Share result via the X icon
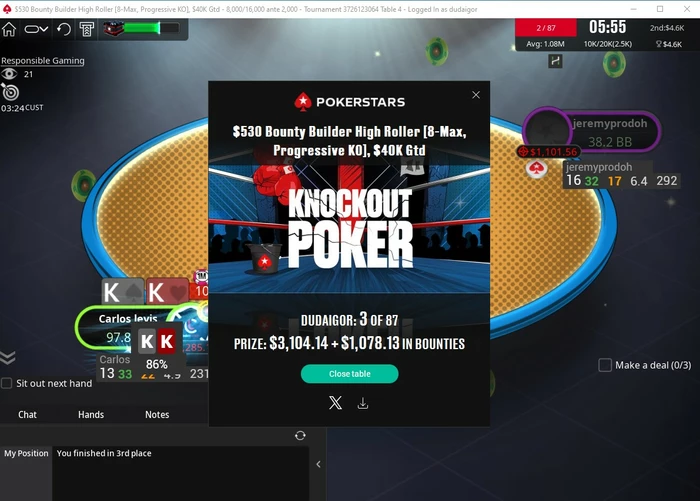This screenshot has width=700, height=501. 335,403
